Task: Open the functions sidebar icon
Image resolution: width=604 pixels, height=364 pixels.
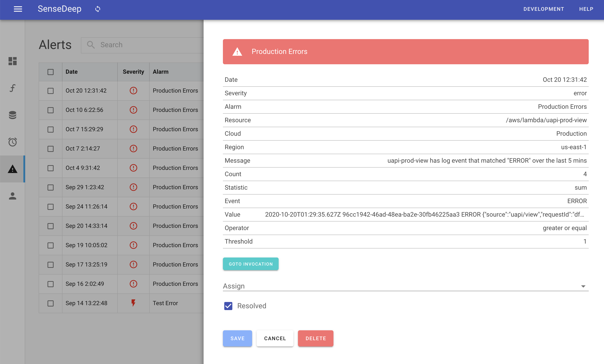Action: pyautogui.click(x=13, y=88)
